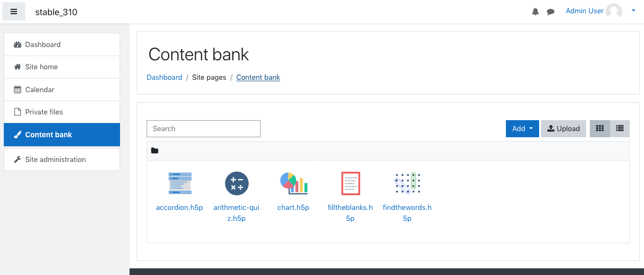This screenshot has height=275, width=644.
Task: Switch to icon grid view
Action: (x=600, y=129)
